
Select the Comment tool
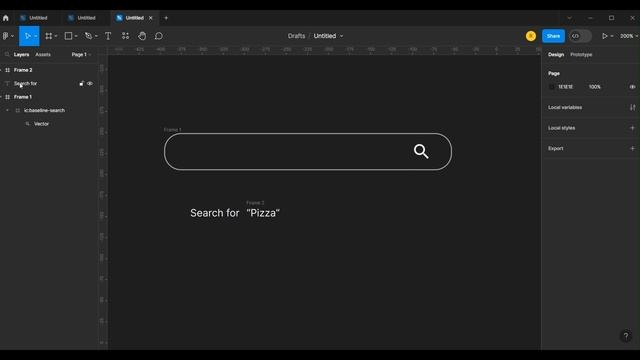tap(159, 36)
